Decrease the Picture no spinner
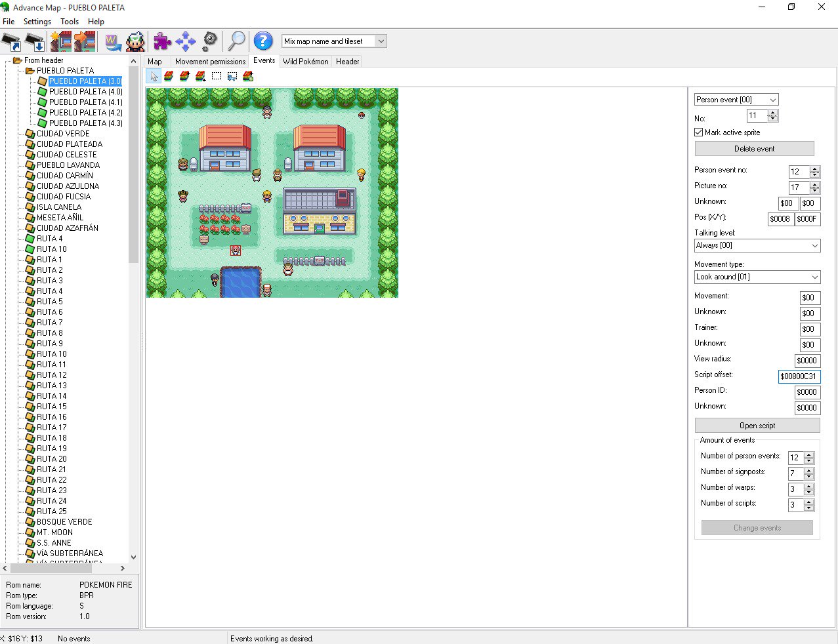 click(814, 191)
